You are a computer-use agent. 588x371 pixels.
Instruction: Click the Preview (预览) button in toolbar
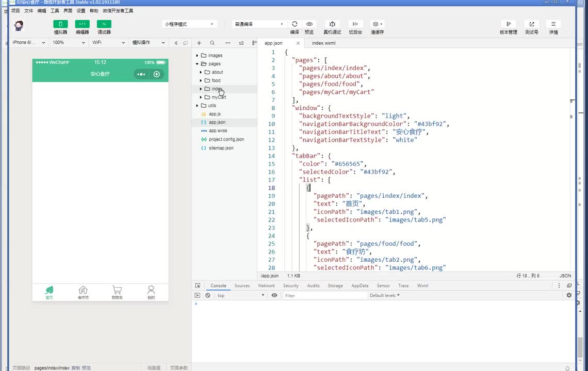tap(309, 24)
